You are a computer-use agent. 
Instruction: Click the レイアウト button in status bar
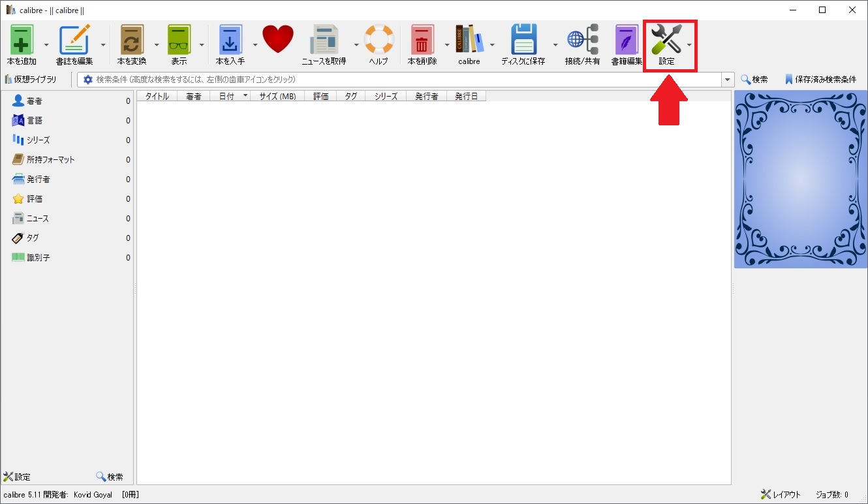click(x=781, y=494)
